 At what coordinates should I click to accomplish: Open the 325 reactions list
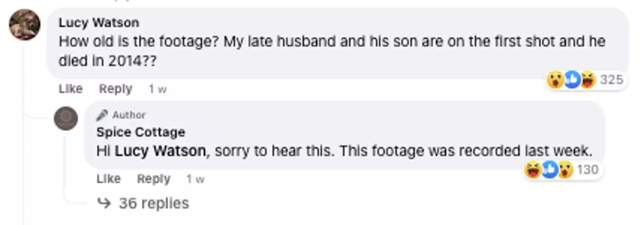[611, 80]
